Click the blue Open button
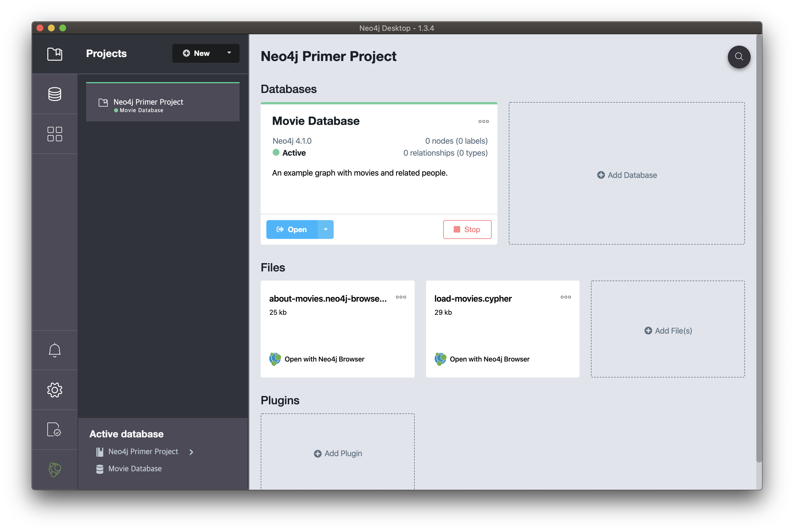The width and height of the screenshot is (794, 532). 292,229
